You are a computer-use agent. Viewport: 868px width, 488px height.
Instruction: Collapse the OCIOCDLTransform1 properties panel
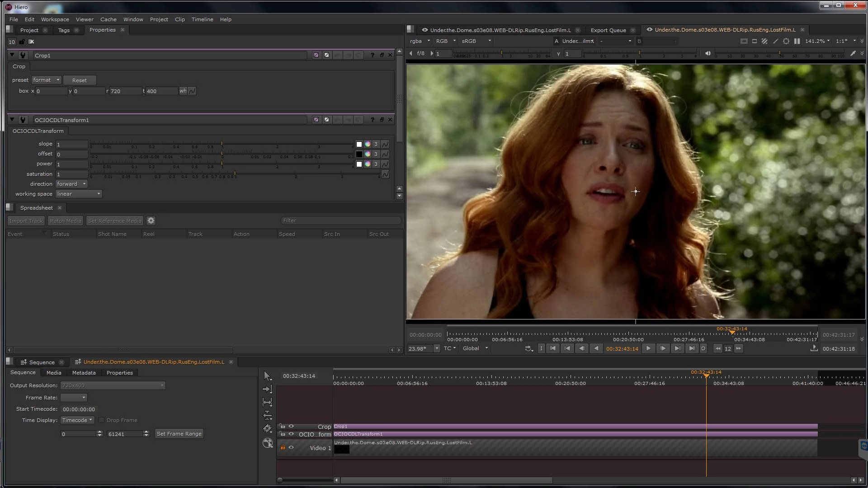(x=12, y=120)
